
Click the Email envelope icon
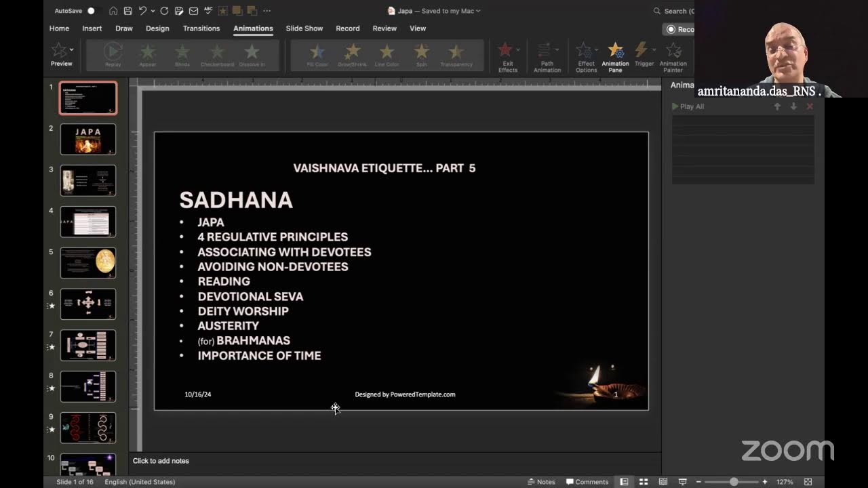(193, 11)
